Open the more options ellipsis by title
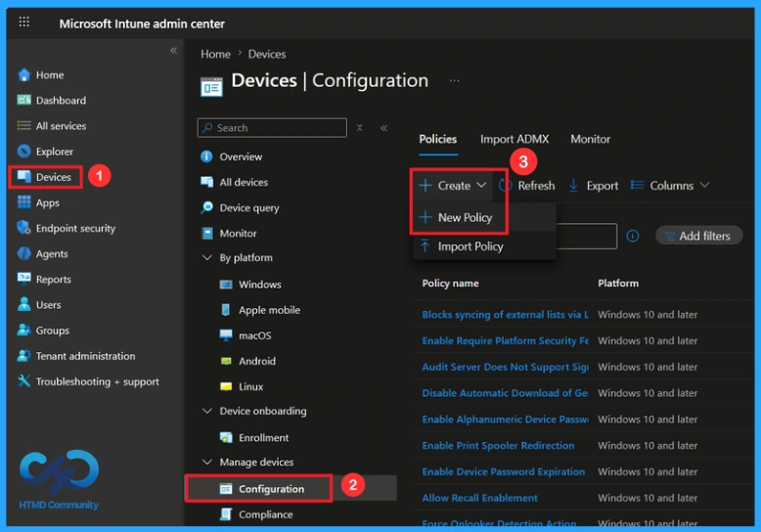The height and width of the screenshot is (532, 761). pos(454,80)
